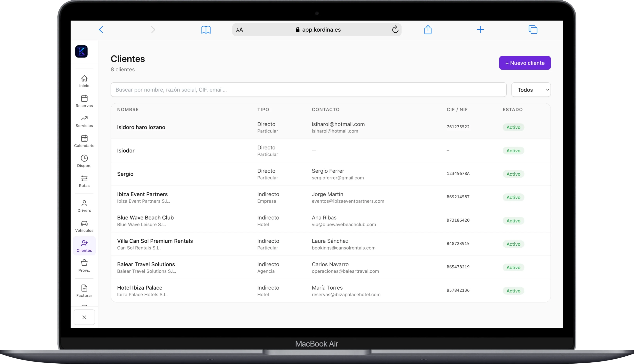Viewport: 634px width, 364px height.
Task: Expand the Todos filter dropdown
Action: point(531,90)
